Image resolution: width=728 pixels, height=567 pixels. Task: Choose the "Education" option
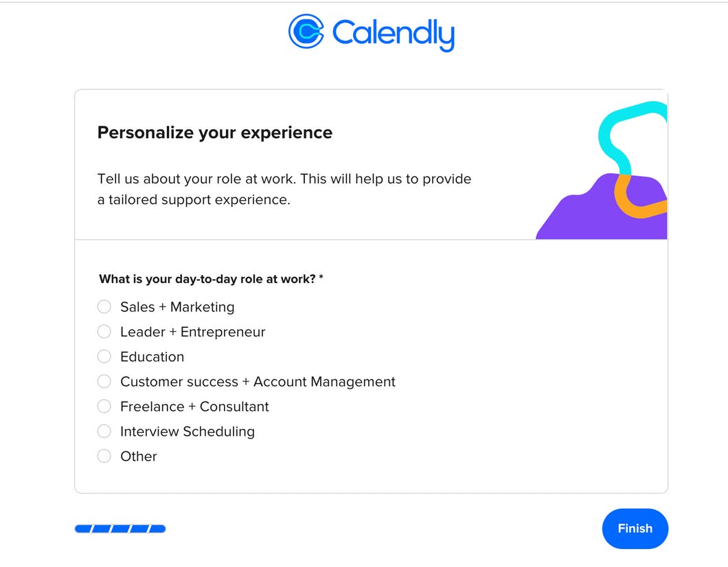point(104,356)
